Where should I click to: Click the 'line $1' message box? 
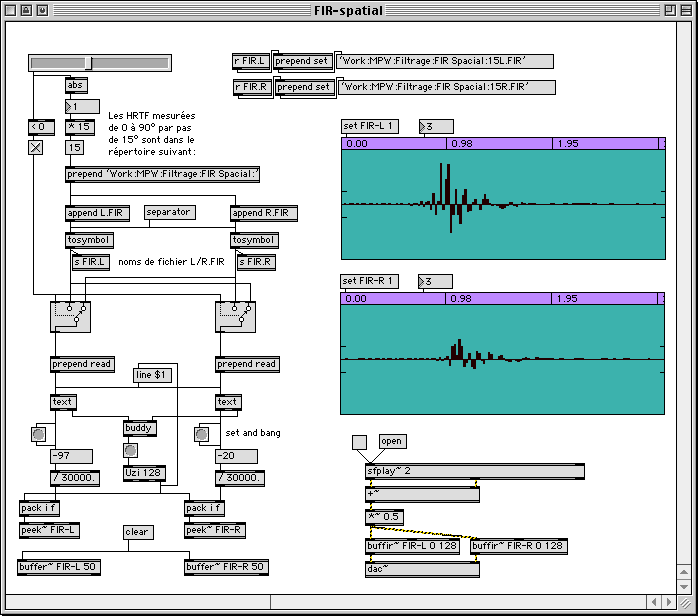pyautogui.click(x=152, y=375)
